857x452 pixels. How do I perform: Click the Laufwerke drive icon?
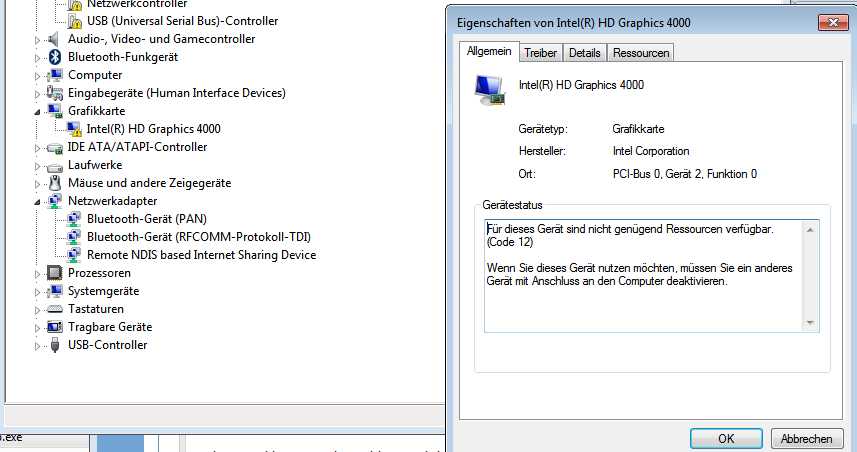(55, 166)
